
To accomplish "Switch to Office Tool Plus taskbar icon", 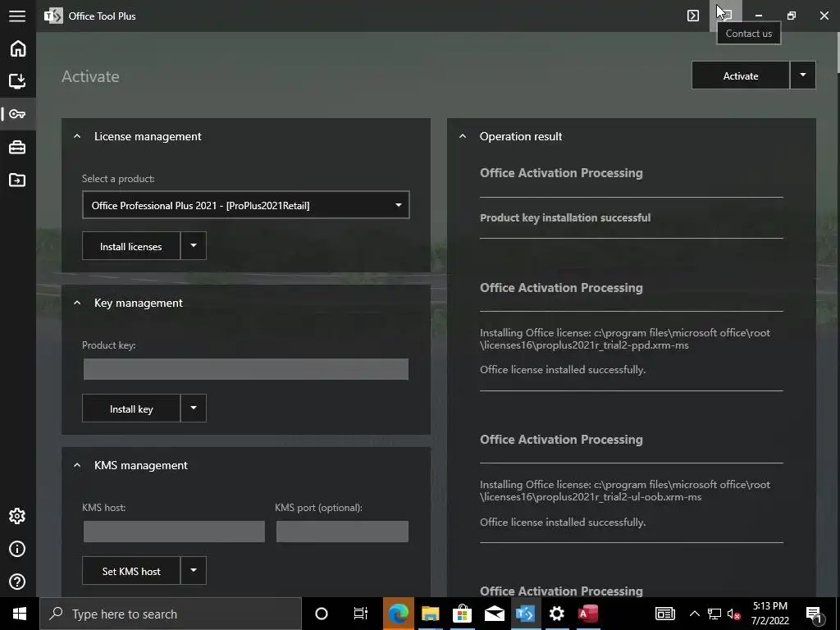I will (x=525, y=614).
